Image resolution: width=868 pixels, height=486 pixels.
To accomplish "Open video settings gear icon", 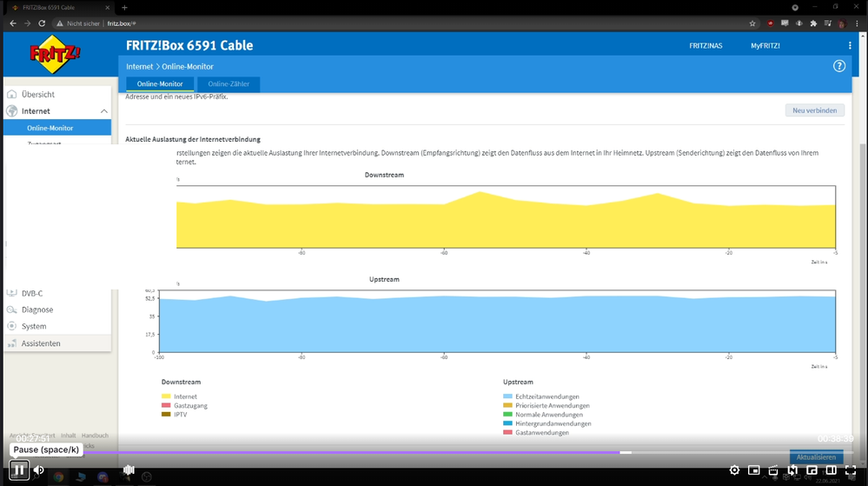I will coord(734,470).
